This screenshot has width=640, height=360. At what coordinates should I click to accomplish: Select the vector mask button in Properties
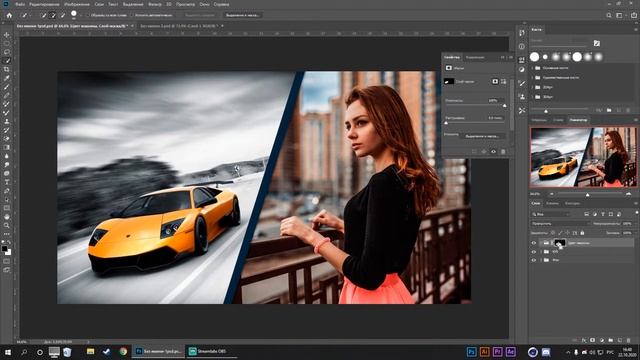pos(503,82)
